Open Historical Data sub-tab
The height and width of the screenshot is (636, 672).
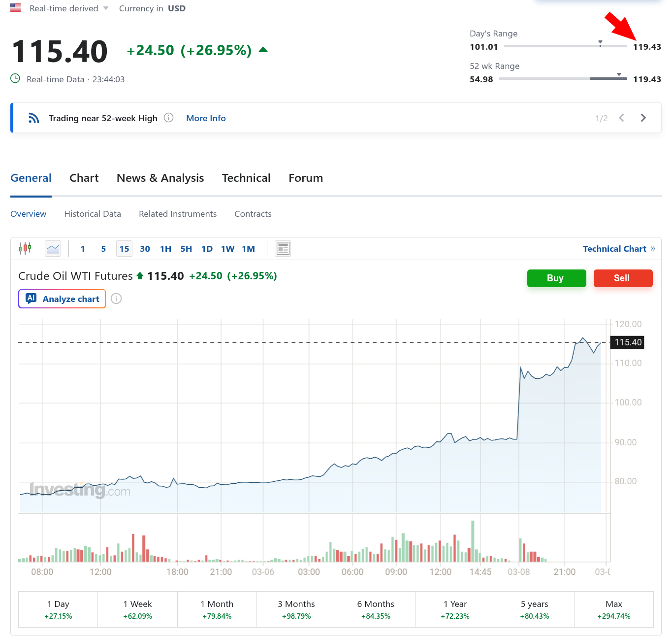93,214
